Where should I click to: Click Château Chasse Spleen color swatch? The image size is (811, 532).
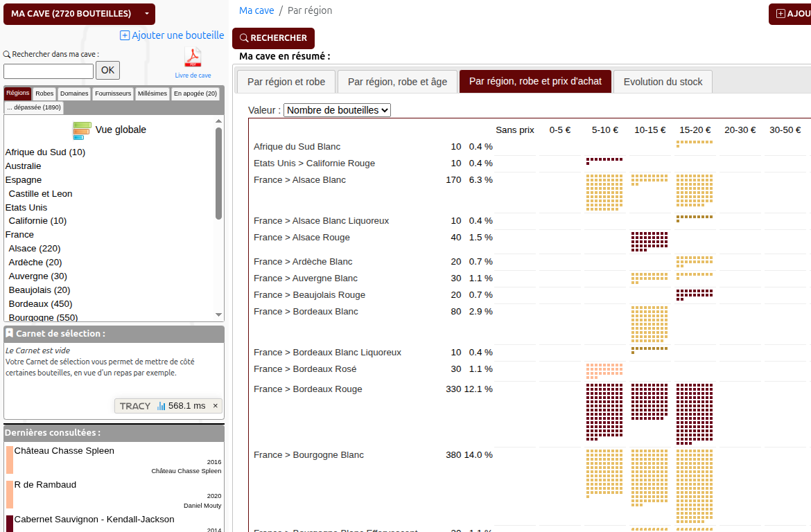click(10, 460)
